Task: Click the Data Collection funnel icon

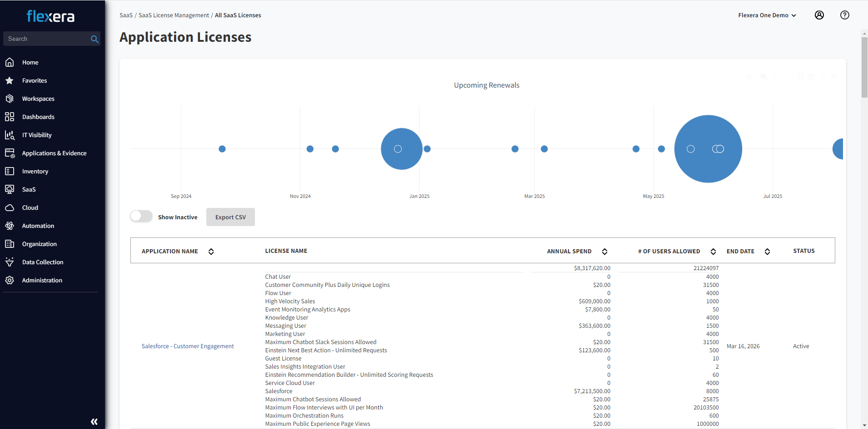Action: tap(10, 262)
